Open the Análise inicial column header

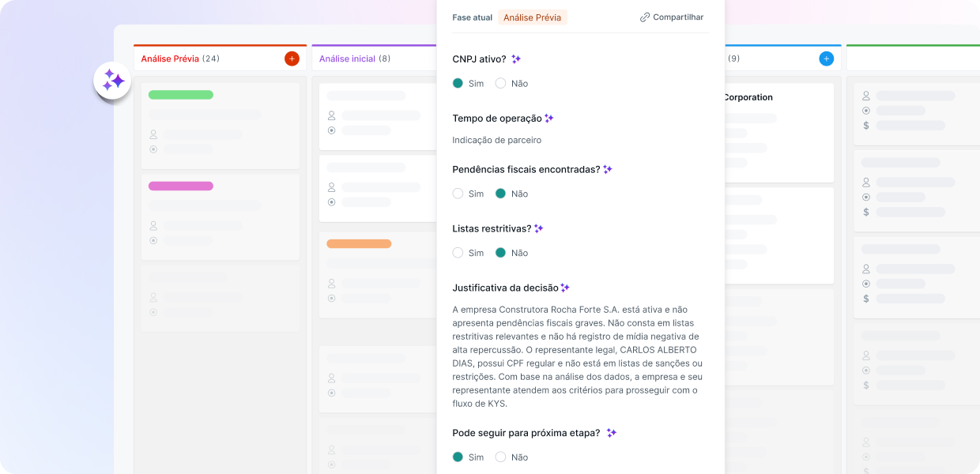[x=347, y=58]
